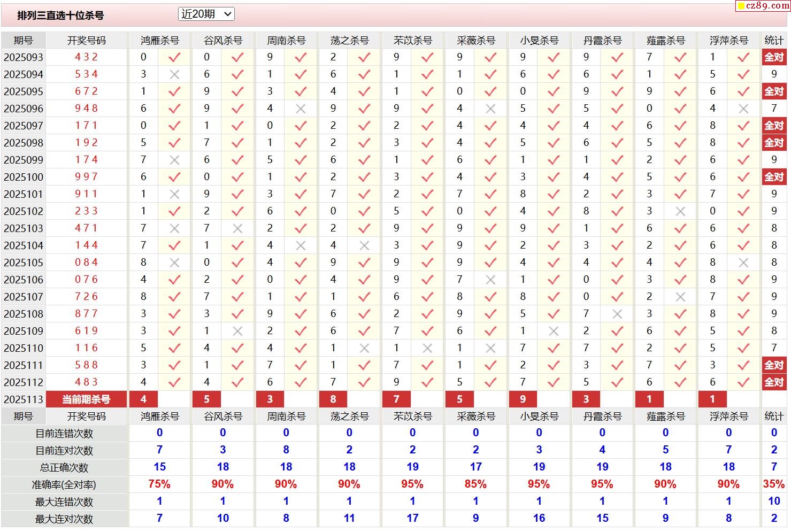Click the top 开奖号码 column header
Screen dimensions: 791x532
coord(87,40)
